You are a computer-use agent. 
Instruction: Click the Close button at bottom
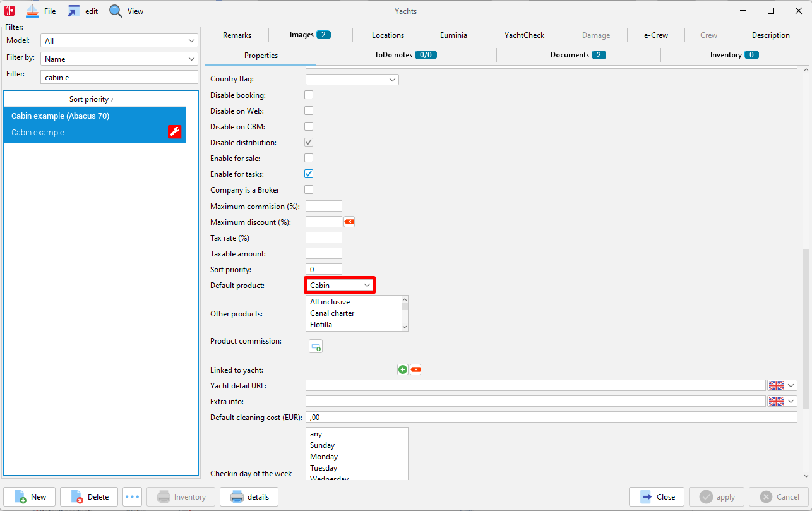coord(657,497)
